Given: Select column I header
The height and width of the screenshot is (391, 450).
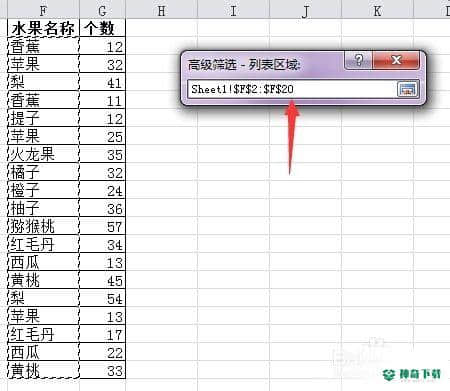Looking at the screenshot, I should pyautogui.click(x=233, y=10).
